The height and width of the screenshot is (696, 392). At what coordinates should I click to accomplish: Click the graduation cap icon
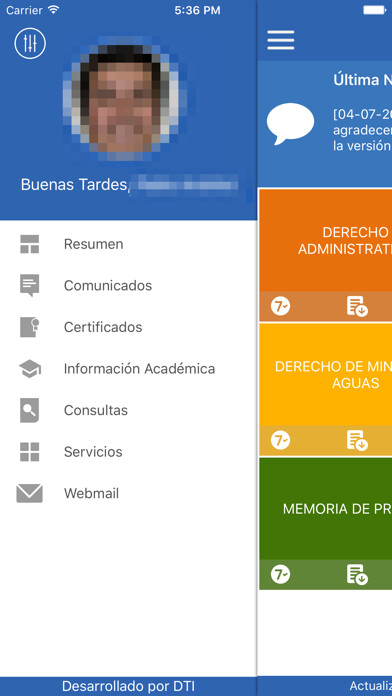pos(30,368)
